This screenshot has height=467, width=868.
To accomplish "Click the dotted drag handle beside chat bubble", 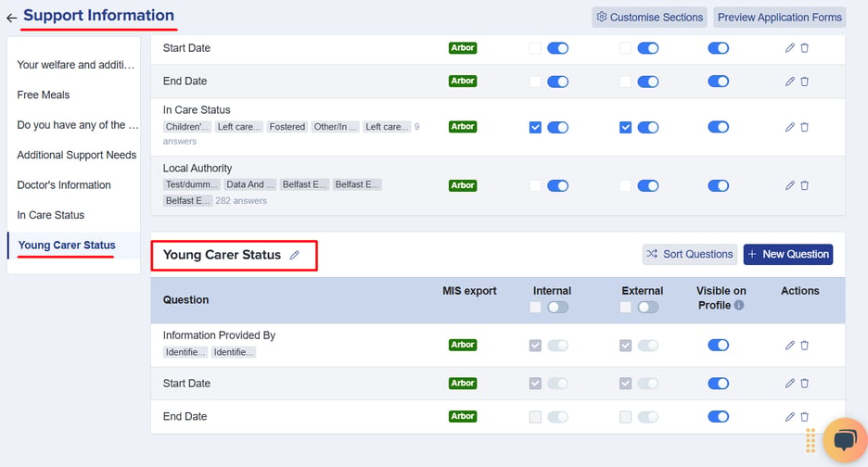I will point(811,440).
